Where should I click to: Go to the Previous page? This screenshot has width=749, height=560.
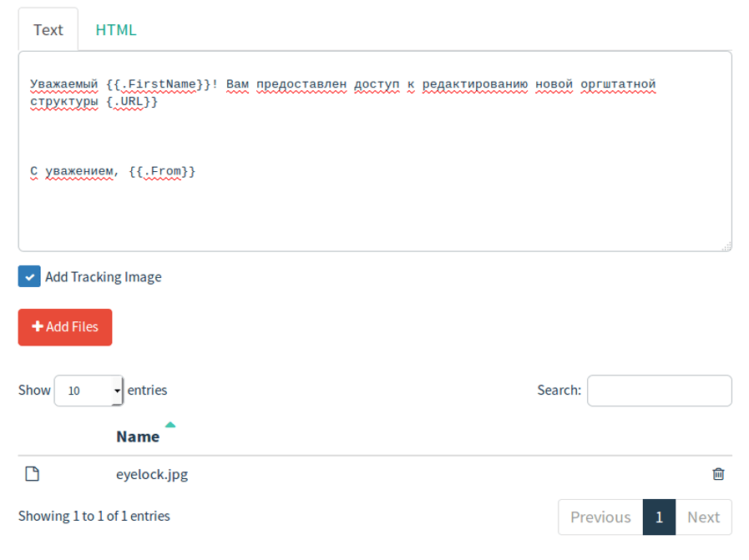tap(600, 517)
